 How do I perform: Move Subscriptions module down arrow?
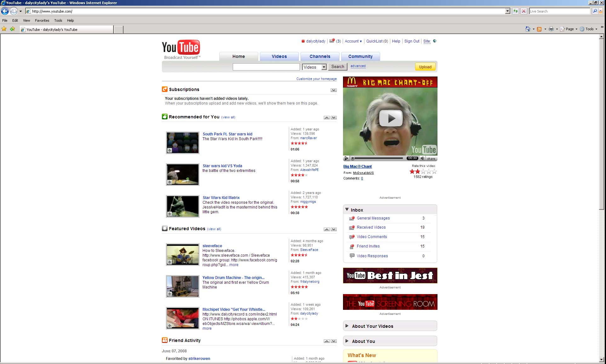(334, 90)
